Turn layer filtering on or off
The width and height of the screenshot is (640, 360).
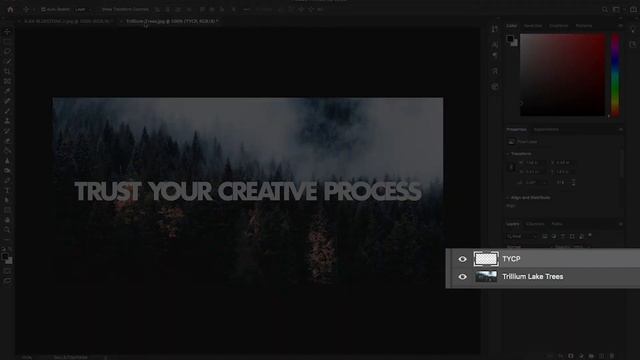tap(590, 236)
